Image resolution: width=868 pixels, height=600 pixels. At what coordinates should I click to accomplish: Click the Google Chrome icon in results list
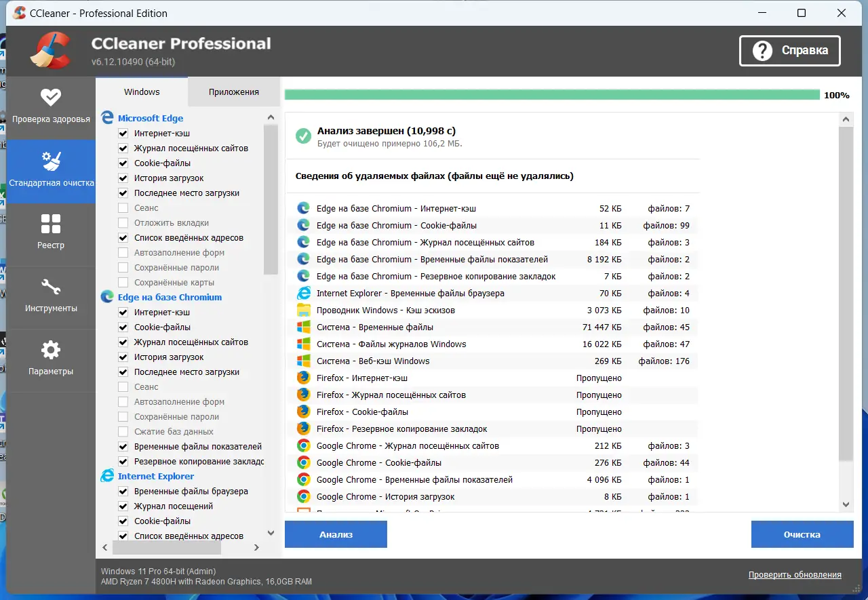[302, 445]
